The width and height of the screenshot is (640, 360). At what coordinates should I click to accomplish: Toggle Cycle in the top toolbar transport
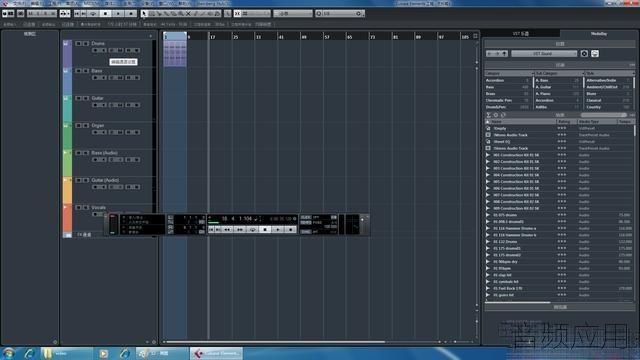(x=94, y=13)
